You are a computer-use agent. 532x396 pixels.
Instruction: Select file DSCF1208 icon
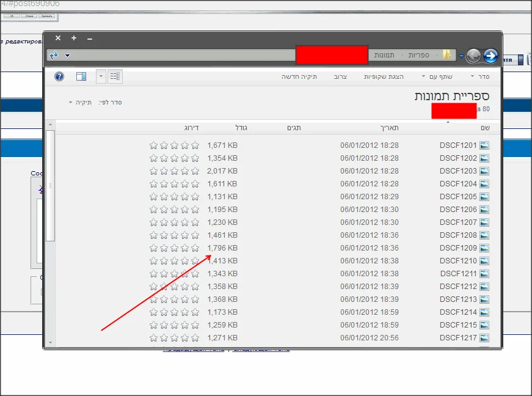tap(484, 235)
